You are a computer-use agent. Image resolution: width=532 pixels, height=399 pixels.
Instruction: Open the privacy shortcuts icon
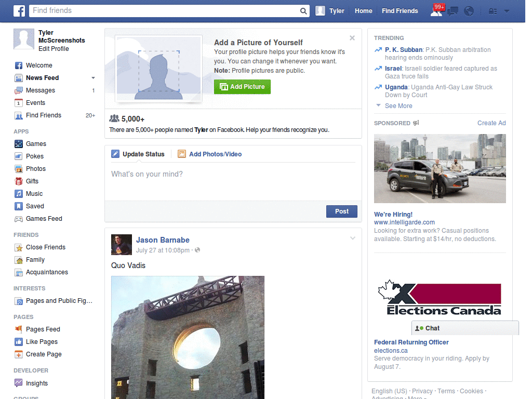coord(492,10)
